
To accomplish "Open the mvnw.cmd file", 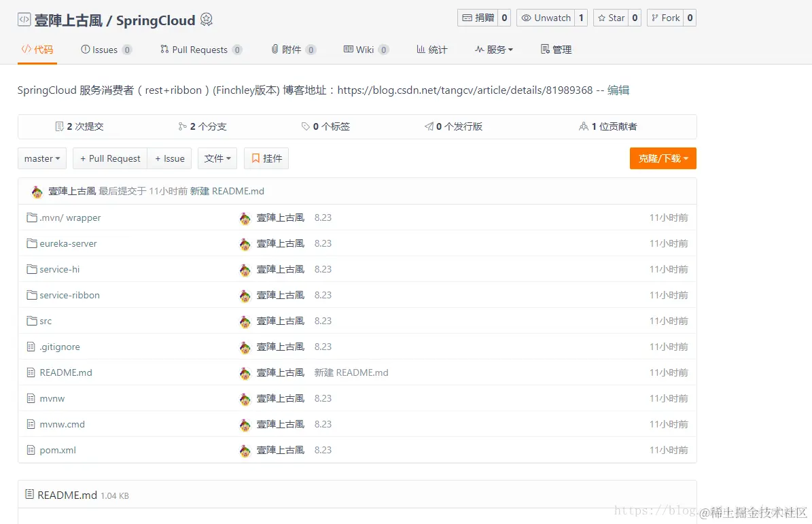I will 62,425.
